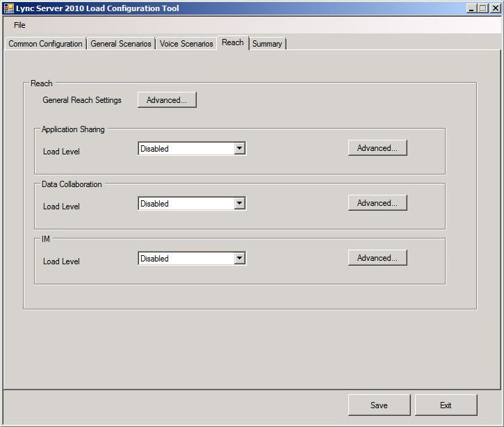This screenshot has height=427, width=504.
Task: Save the load configuration
Action: pos(379,405)
